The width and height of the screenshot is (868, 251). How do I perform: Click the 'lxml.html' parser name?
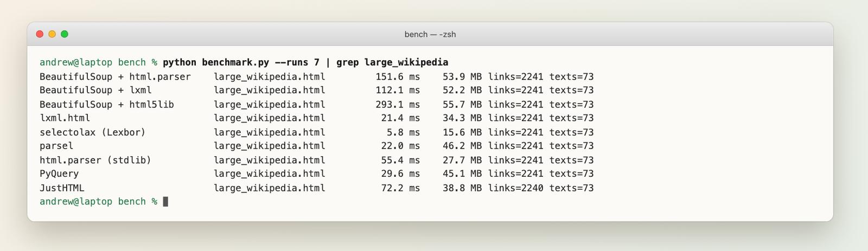(x=65, y=118)
